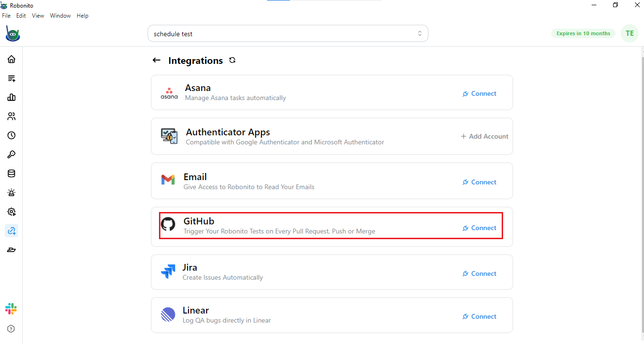Screen dimensions: 644x344
Task: Open the help question mark icon
Action: coord(11,329)
